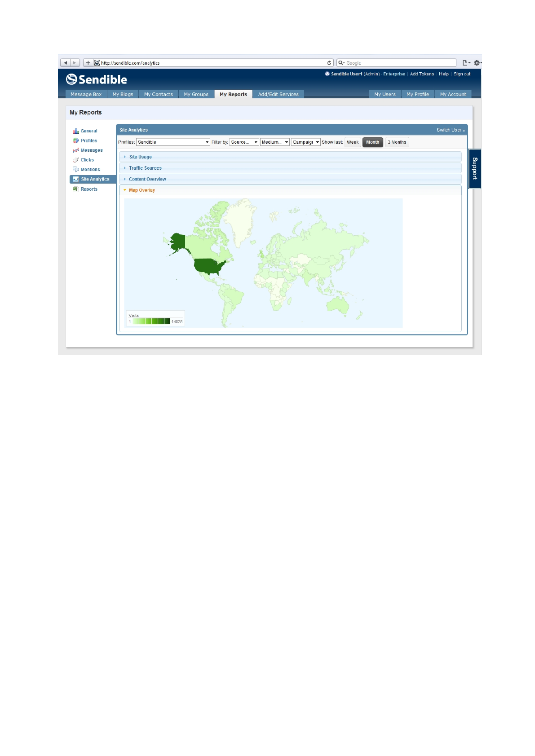535x756 pixels.
Task: Click the browser back arrow button
Action: pos(66,63)
